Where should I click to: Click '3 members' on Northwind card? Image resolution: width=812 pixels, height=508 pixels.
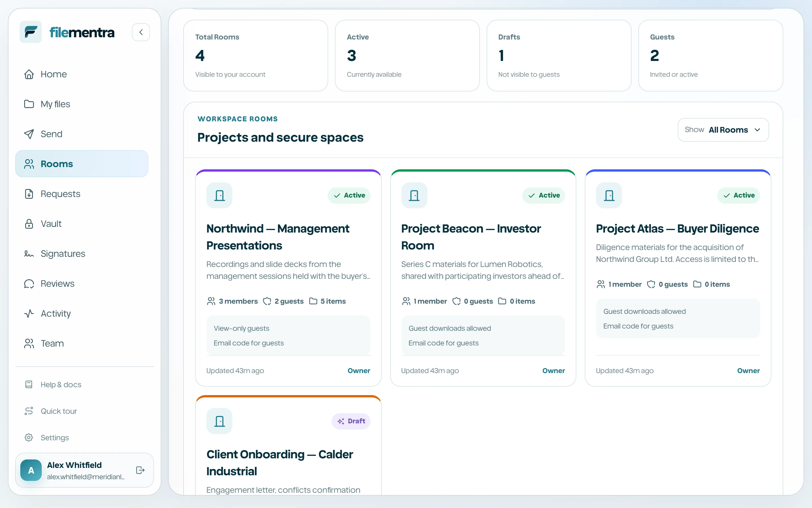pyautogui.click(x=232, y=301)
